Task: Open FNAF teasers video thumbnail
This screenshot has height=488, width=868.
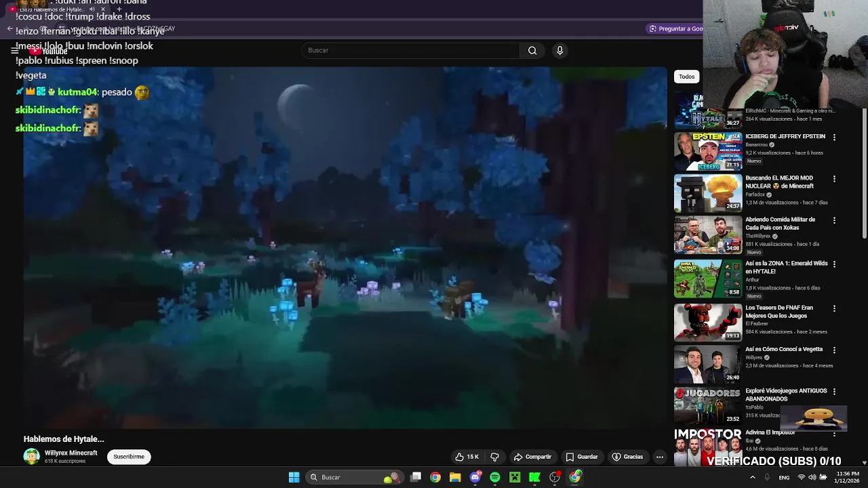Action: (708, 322)
